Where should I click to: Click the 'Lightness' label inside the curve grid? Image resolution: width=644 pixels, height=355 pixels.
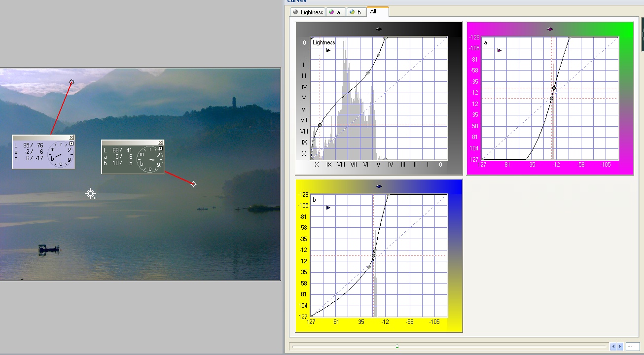click(323, 42)
